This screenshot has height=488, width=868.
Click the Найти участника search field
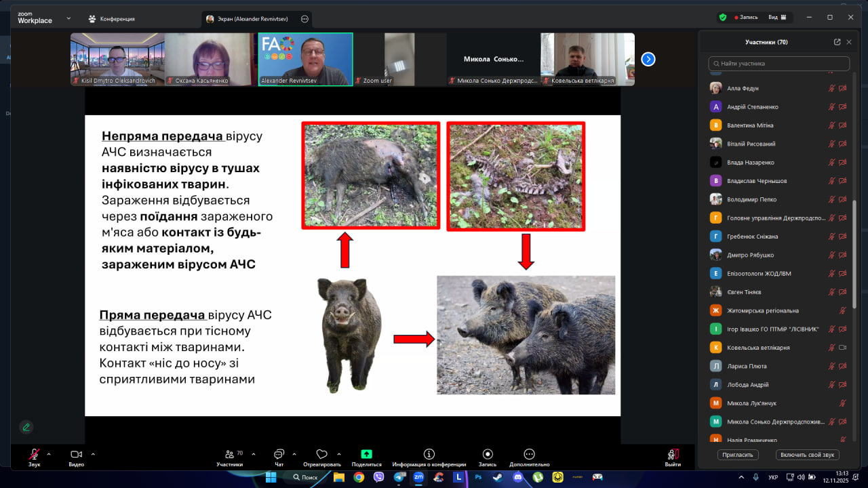point(778,64)
